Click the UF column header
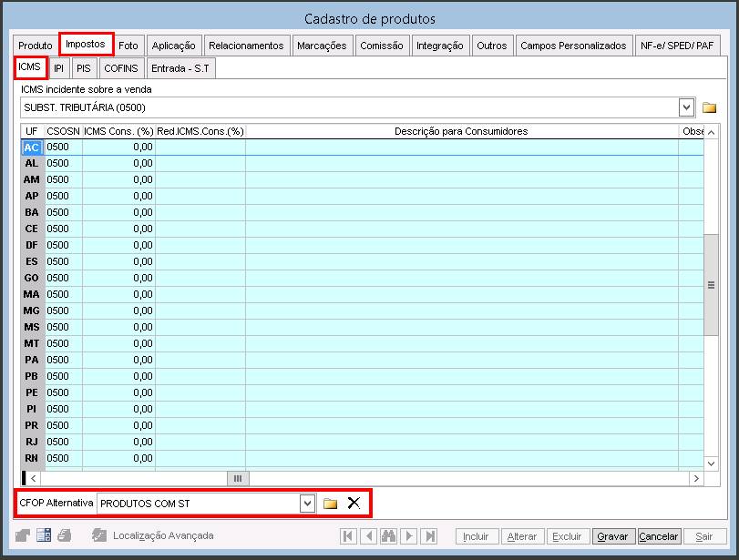The image size is (739, 560). coord(32,131)
